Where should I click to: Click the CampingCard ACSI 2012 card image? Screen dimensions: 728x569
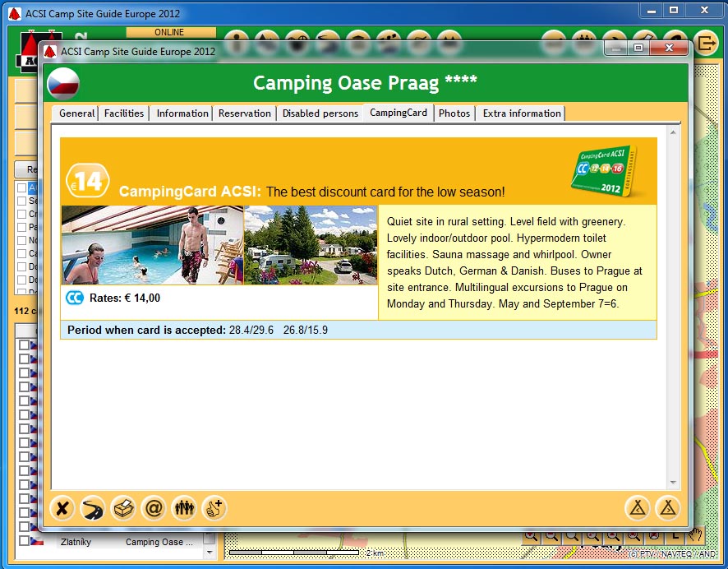point(604,172)
